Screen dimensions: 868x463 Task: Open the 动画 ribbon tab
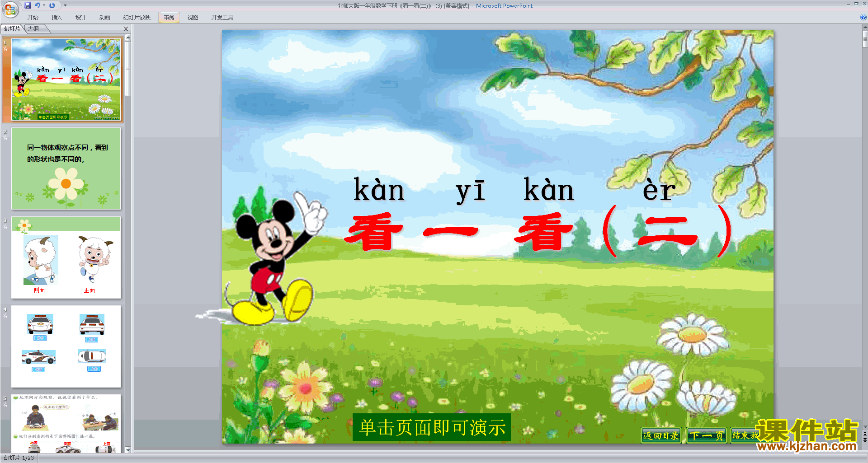point(105,18)
